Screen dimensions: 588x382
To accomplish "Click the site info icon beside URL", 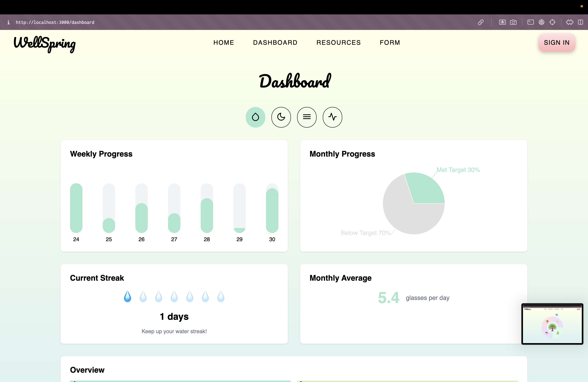I will (x=8, y=22).
